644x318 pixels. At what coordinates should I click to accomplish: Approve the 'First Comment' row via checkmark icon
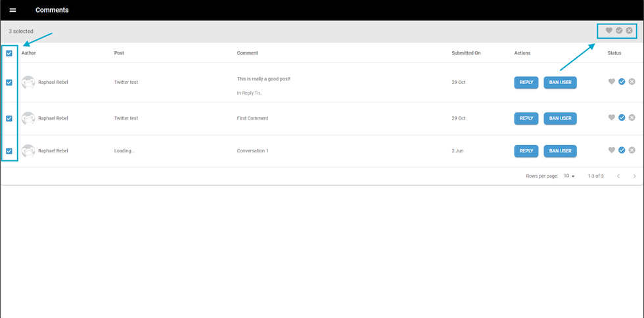click(x=622, y=118)
